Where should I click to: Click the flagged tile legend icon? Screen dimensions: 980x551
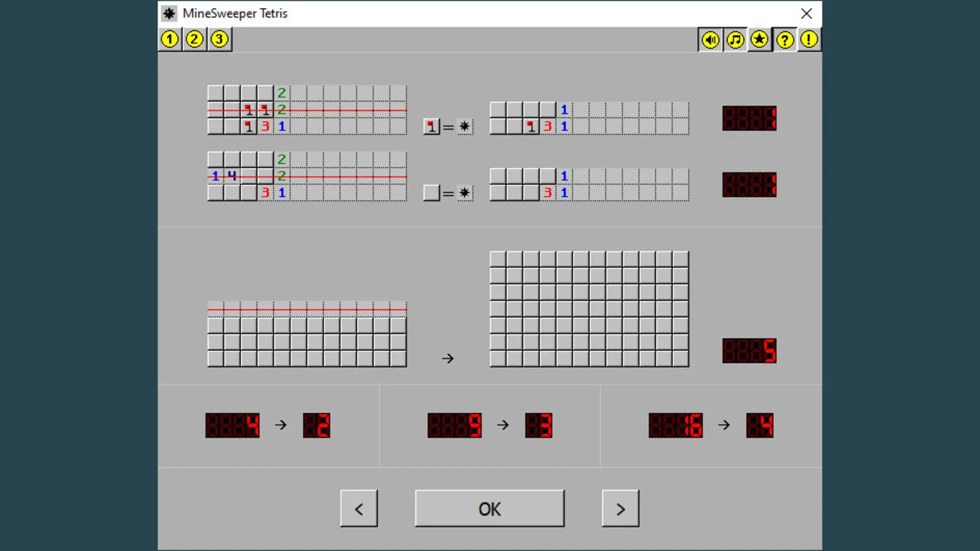click(431, 126)
